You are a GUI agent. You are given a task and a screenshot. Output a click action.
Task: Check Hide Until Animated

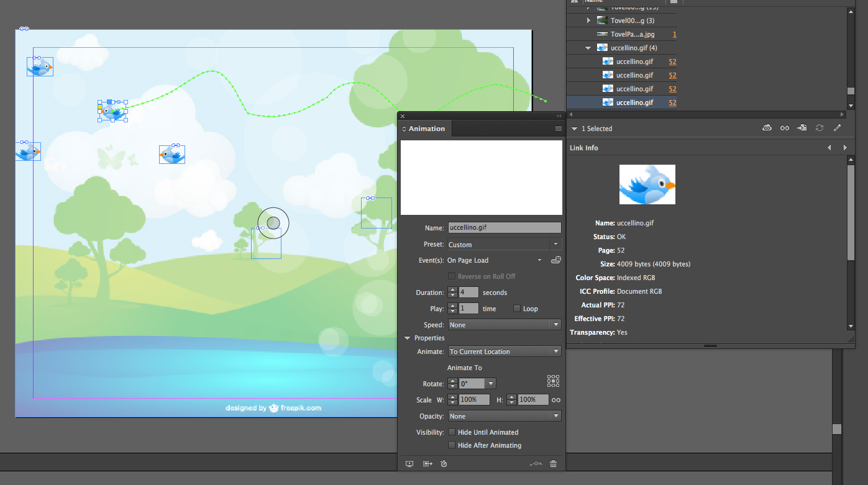coord(452,432)
